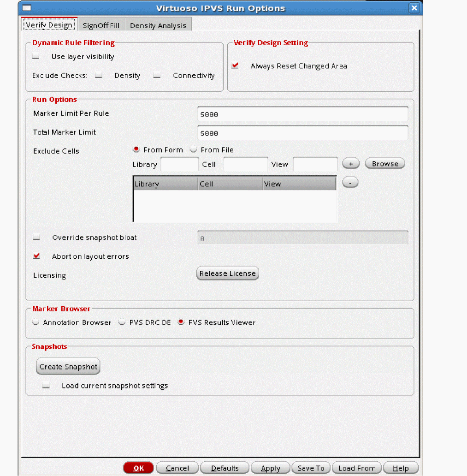Choose Annotation Browser as marker browser

coord(35,322)
